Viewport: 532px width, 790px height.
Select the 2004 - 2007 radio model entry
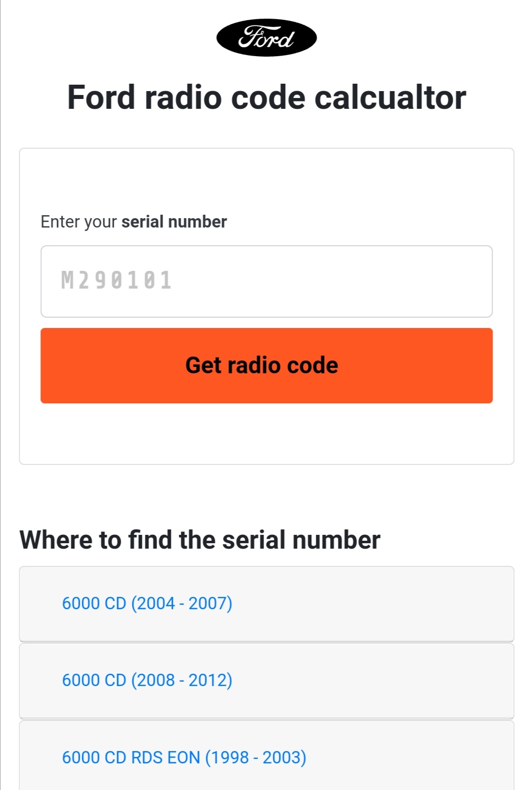pos(147,603)
